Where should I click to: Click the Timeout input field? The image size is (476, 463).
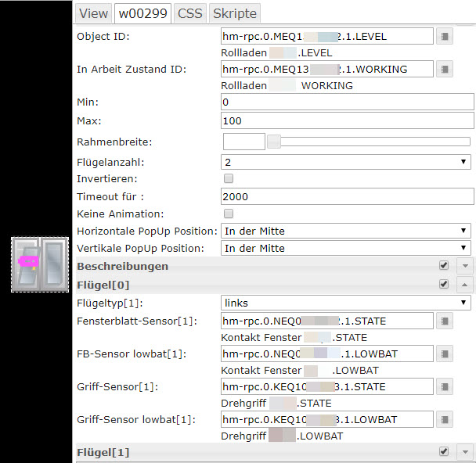click(348, 196)
